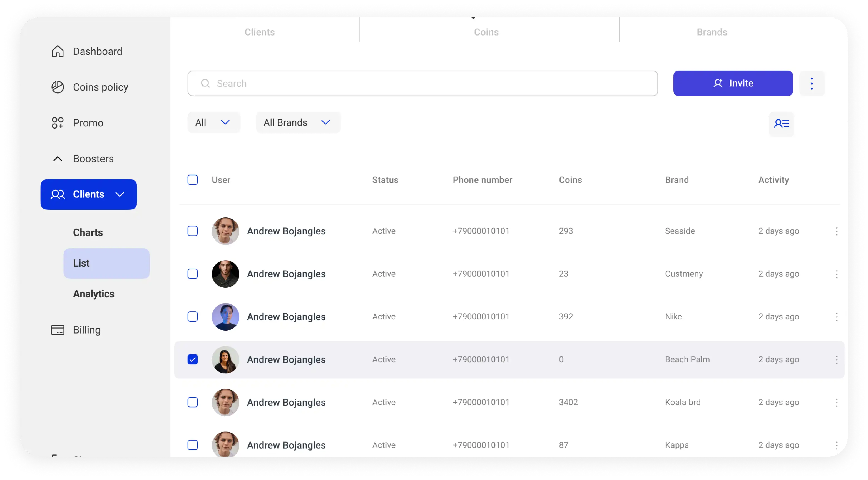Click the Search input field

pos(422,84)
